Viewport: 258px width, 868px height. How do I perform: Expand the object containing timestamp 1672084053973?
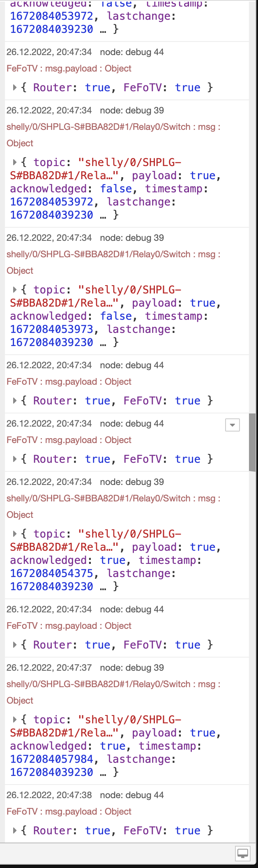[x=15, y=290]
